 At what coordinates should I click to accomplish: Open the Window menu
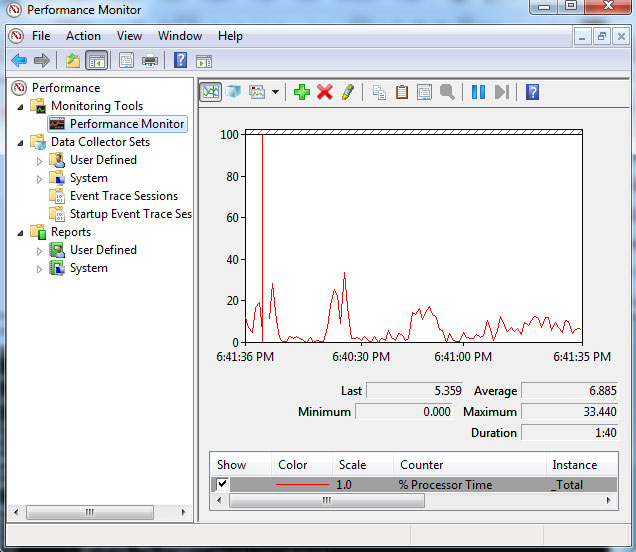point(180,36)
